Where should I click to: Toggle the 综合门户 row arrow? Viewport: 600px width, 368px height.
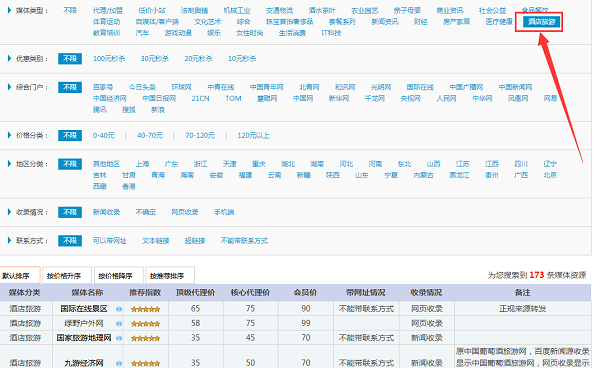tap(9, 87)
